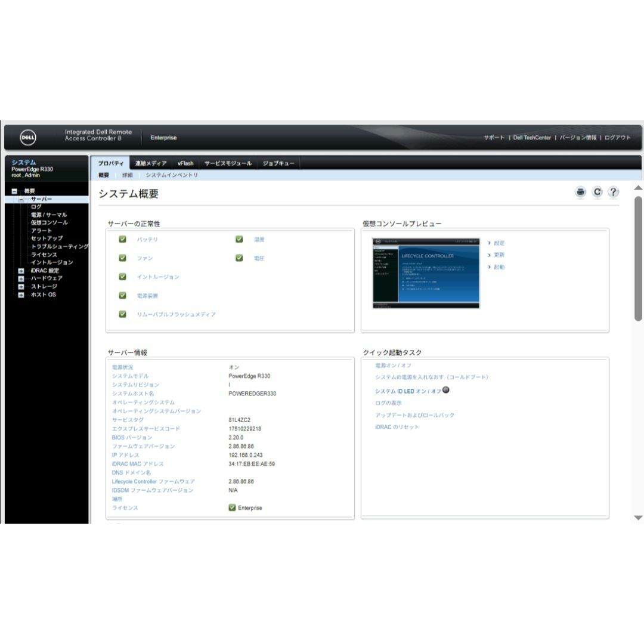Print the system summary page
The height and width of the screenshot is (644, 644).
point(580,192)
